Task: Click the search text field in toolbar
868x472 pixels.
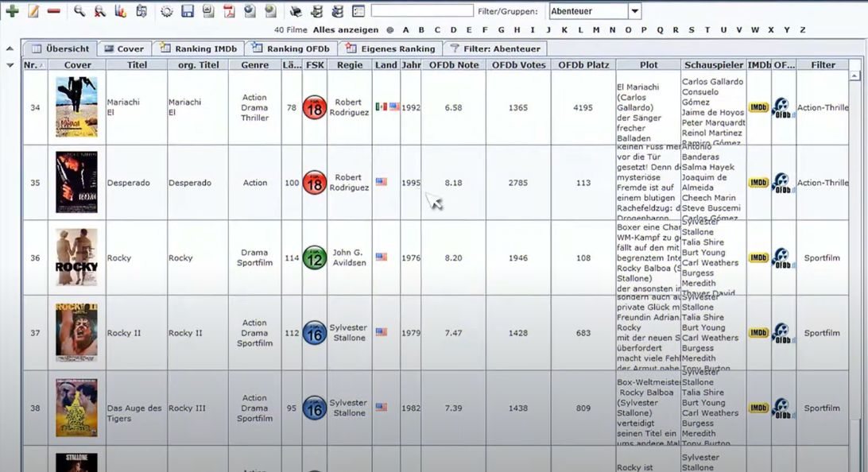Action: [x=422, y=10]
